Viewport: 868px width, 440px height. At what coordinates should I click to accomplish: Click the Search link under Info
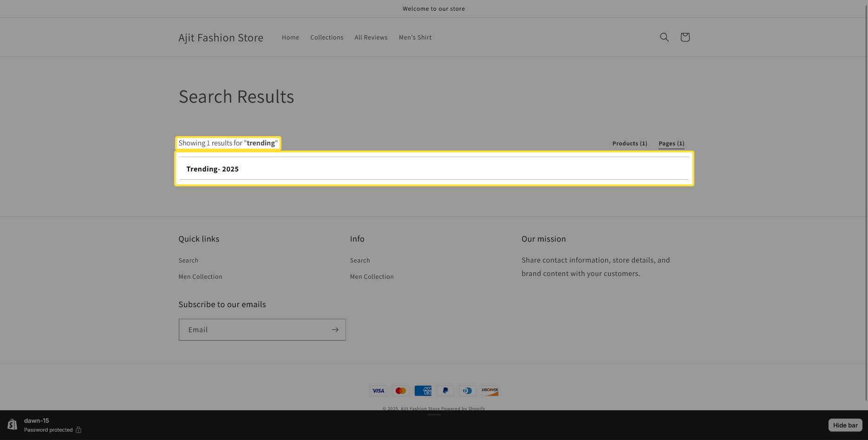(359, 261)
